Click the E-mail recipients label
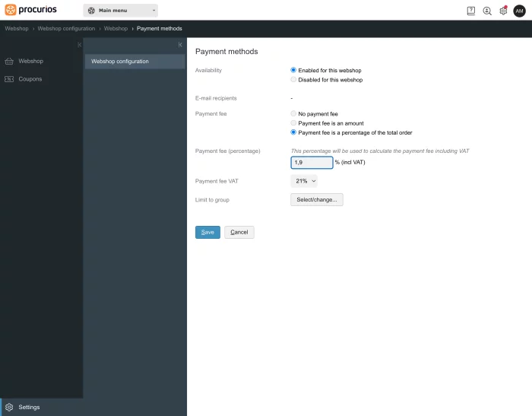 [216, 98]
